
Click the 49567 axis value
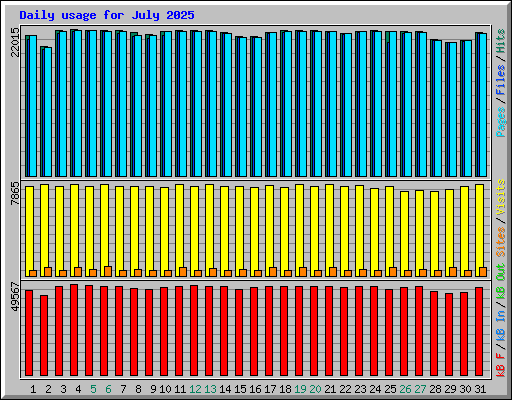click(x=15, y=297)
